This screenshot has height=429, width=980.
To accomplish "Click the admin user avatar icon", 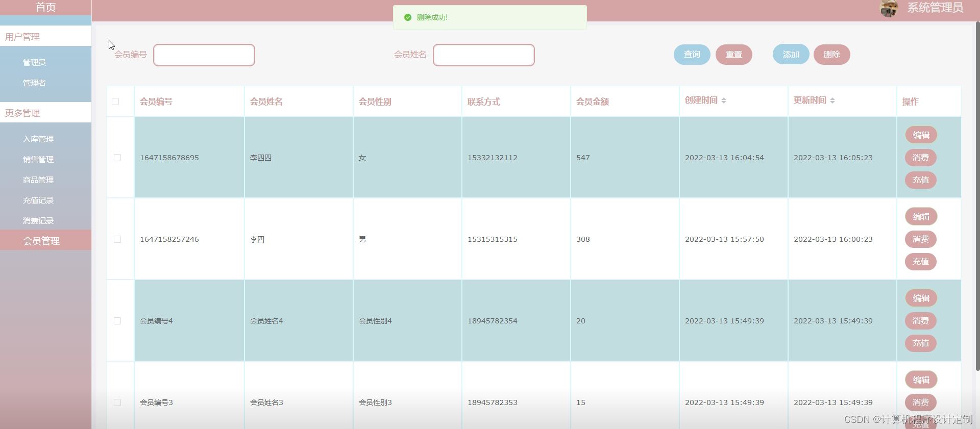I will [x=889, y=8].
